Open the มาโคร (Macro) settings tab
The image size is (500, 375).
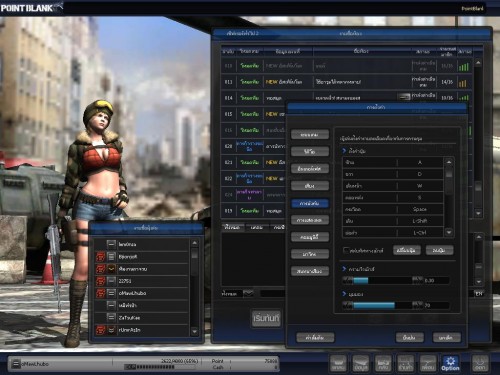(310, 254)
